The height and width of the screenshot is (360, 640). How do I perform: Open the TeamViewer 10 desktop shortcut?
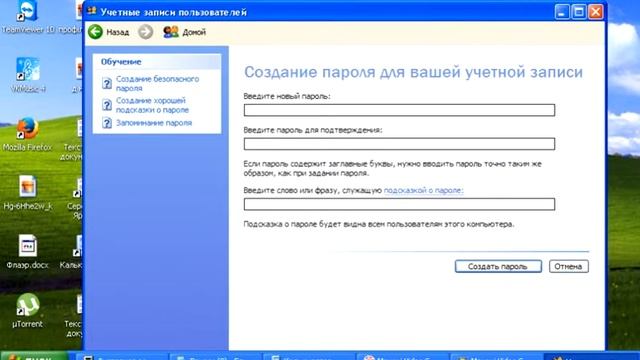click(27, 11)
